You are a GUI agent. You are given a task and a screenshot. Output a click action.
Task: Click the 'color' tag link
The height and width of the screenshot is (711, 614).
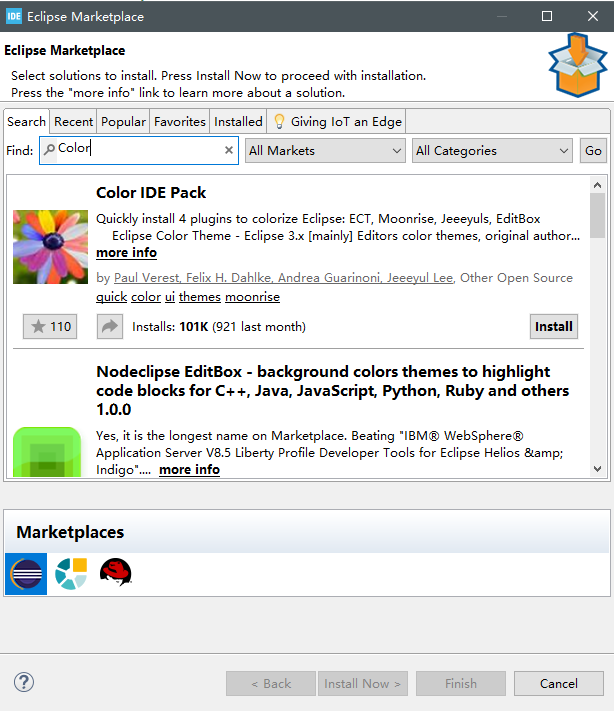coord(146,297)
